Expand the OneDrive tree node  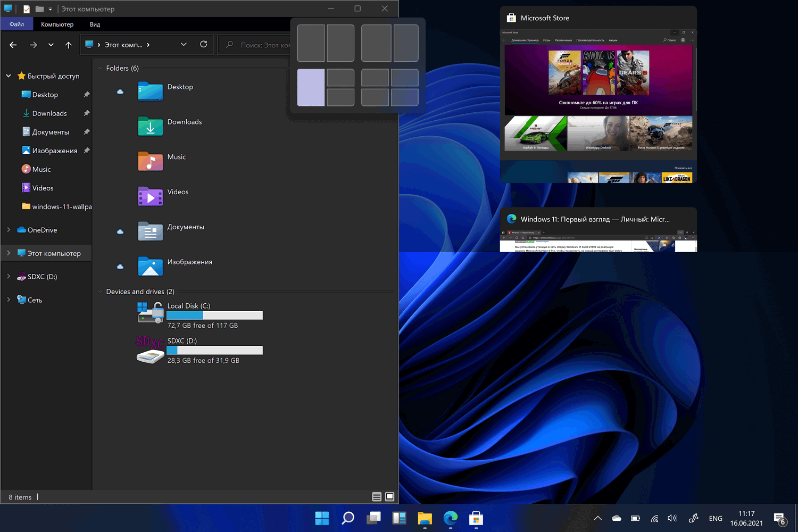(9, 230)
